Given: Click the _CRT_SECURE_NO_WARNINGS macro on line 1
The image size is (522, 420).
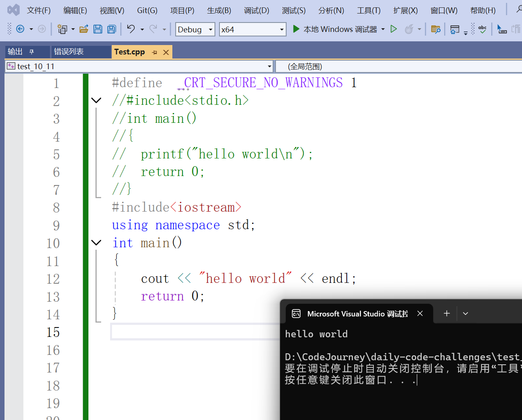Looking at the screenshot, I should 260,83.
